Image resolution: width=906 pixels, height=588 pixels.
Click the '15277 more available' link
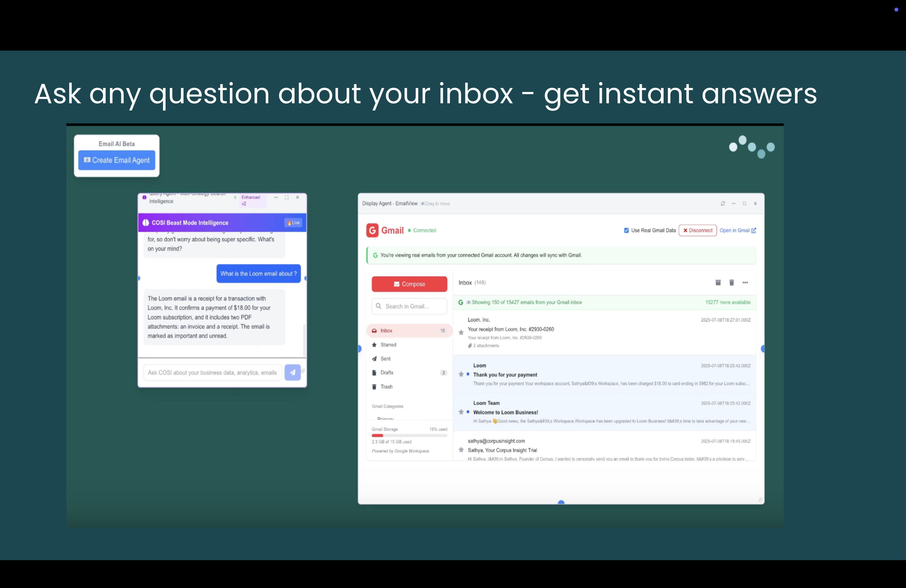727,302
